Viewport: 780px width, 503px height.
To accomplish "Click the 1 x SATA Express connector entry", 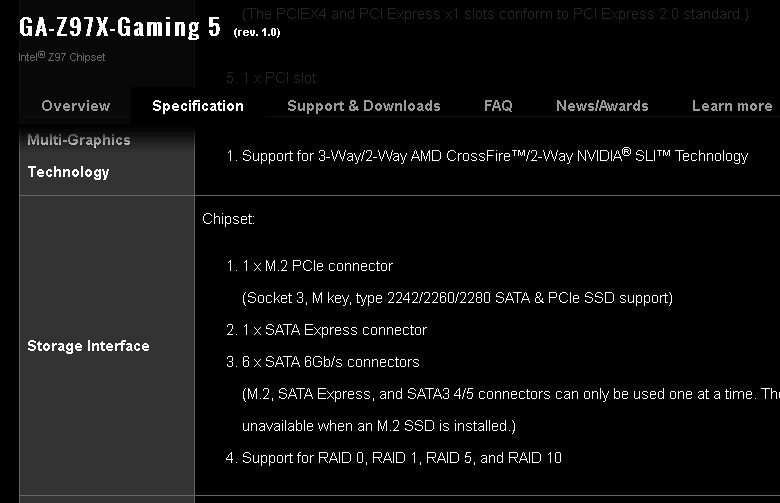I will point(334,330).
